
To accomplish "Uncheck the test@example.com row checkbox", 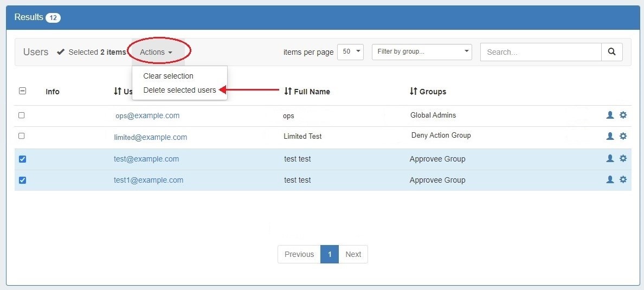I will coord(22,159).
